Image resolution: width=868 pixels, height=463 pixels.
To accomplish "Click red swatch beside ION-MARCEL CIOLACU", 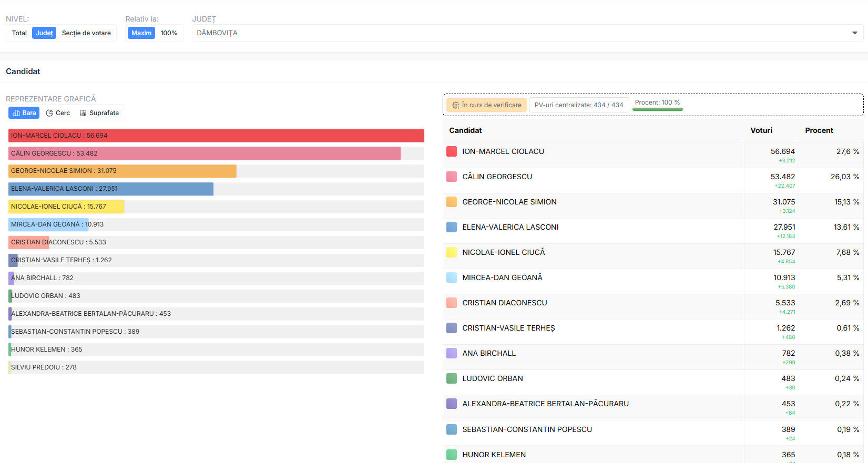I will pos(452,151).
